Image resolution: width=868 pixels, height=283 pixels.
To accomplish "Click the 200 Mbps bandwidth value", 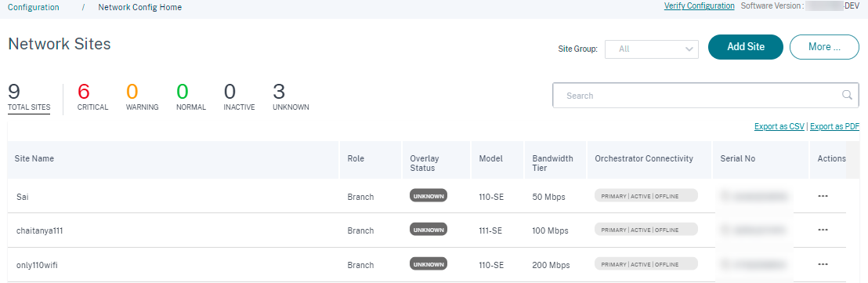I will tap(551, 265).
